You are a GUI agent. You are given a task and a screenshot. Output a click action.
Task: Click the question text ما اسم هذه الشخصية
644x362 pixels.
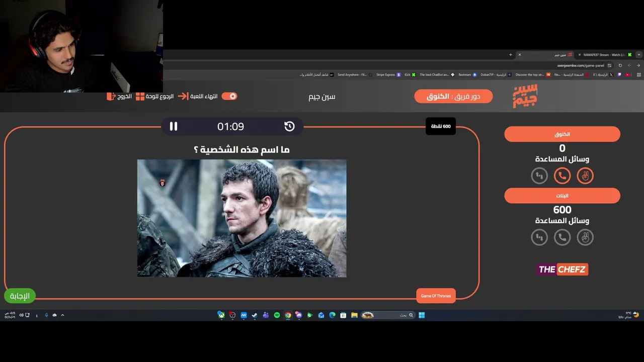tap(242, 149)
